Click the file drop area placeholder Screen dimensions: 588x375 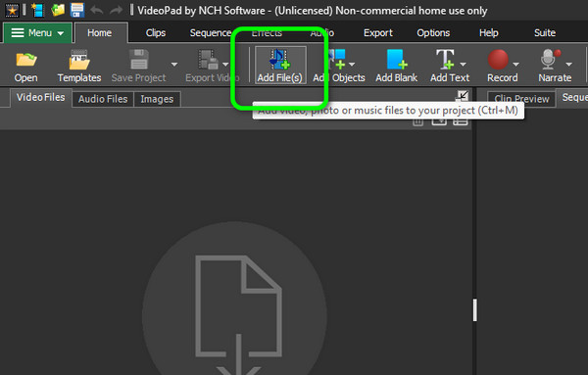pyautogui.click(x=235, y=299)
